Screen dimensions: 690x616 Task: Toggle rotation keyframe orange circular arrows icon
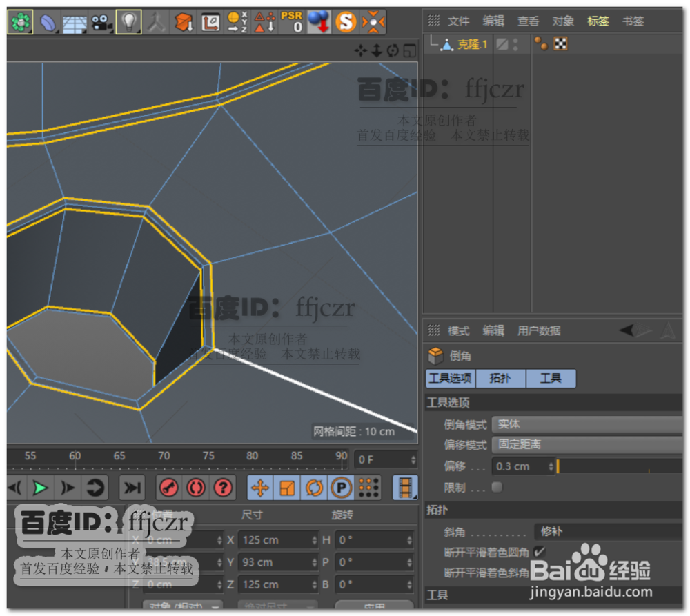pos(314,488)
